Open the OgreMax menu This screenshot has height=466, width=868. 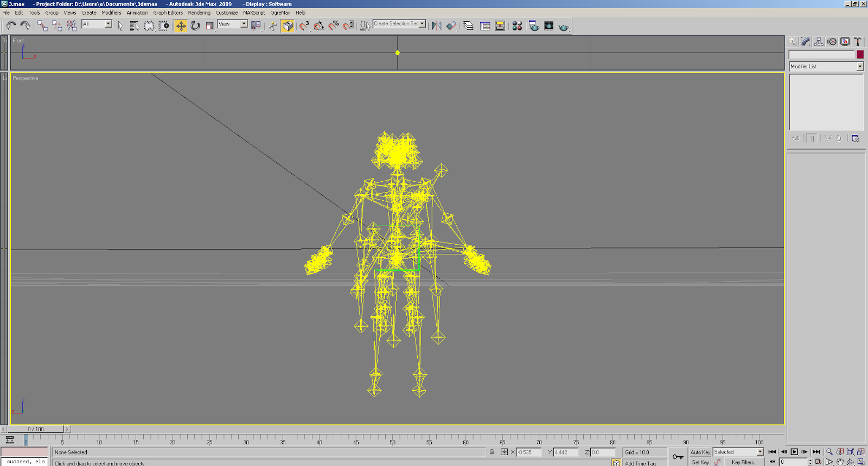point(280,12)
